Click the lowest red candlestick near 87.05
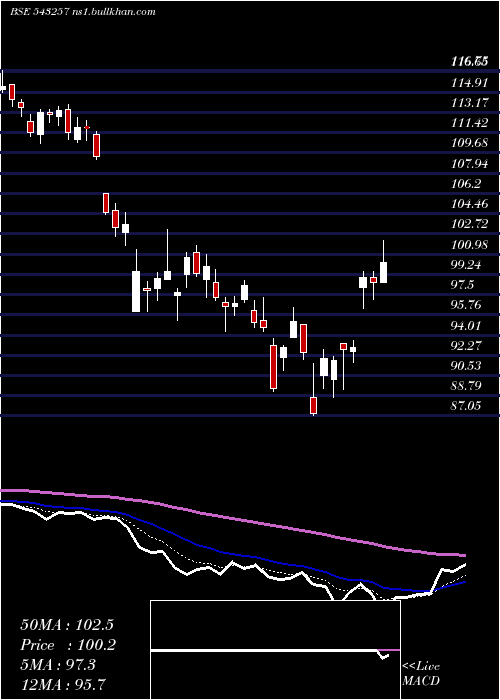The image size is (500, 700). click(313, 405)
